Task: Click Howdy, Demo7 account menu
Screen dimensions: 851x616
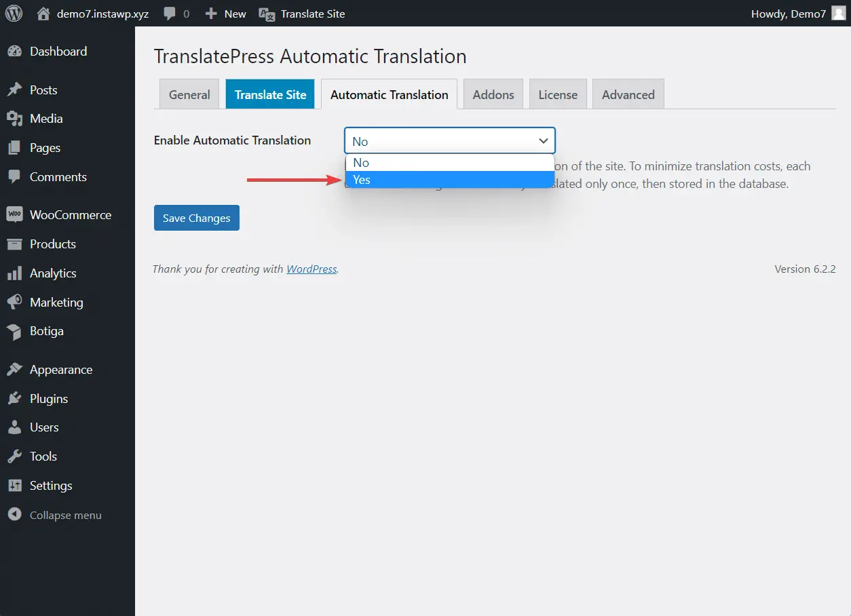Action: [x=789, y=14]
